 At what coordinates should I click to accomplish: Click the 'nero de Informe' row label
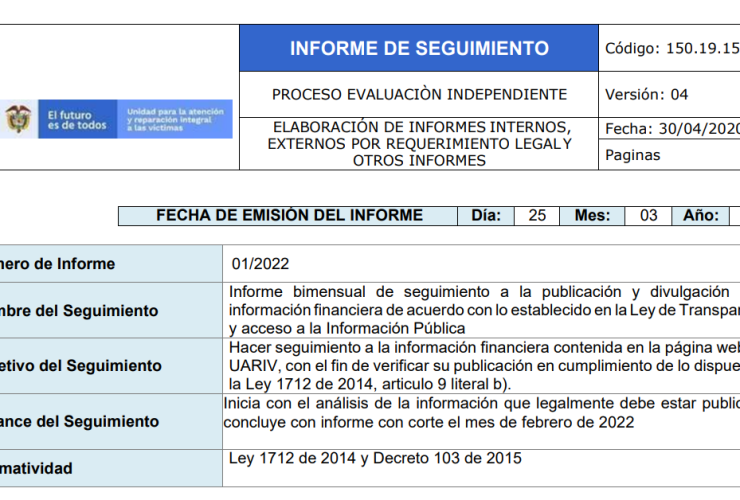pyautogui.click(x=57, y=263)
